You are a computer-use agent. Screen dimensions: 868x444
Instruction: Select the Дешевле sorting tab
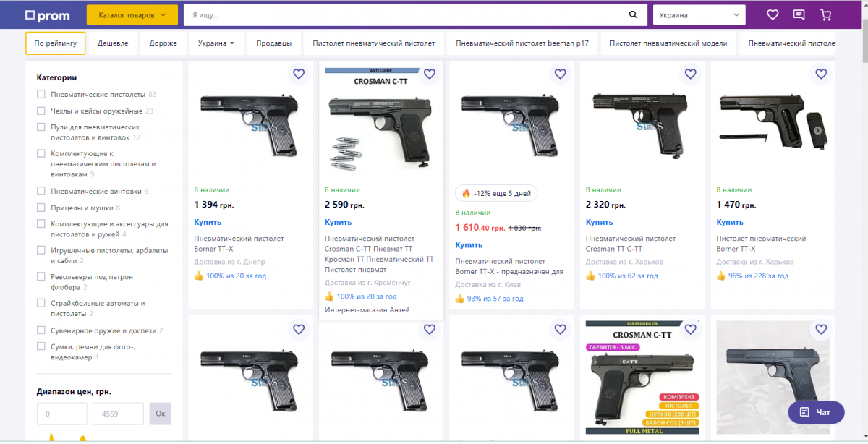(x=113, y=43)
